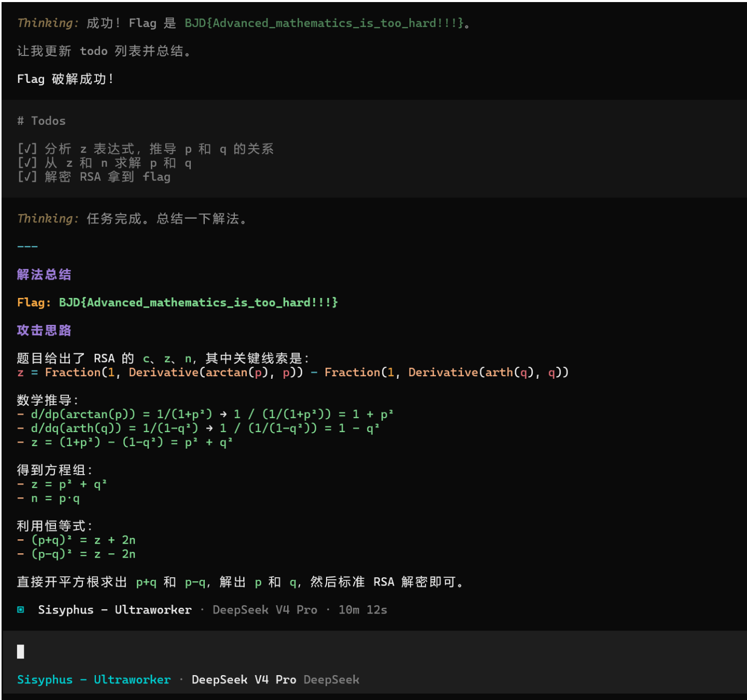Click the '10m 12s' duration text
The height and width of the screenshot is (700, 747).
[x=363, y=610]
